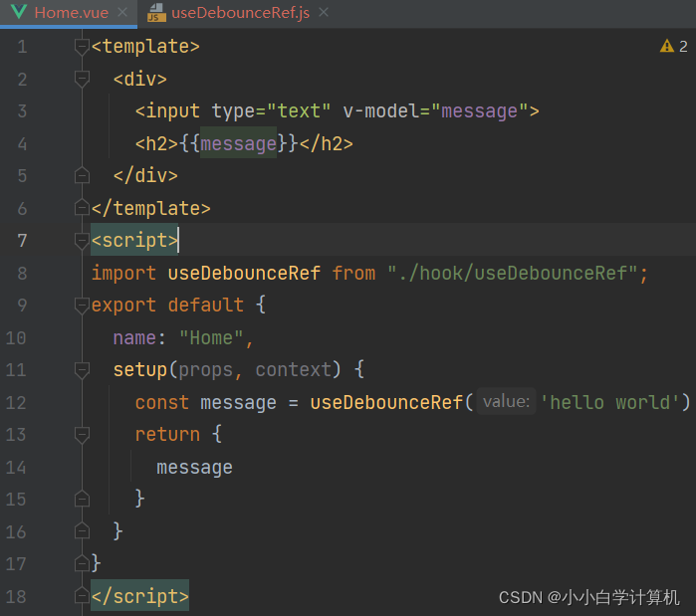Click line number 7 in the gutter
This screenshot has width=696, height=616.
[x=22, y=241]
